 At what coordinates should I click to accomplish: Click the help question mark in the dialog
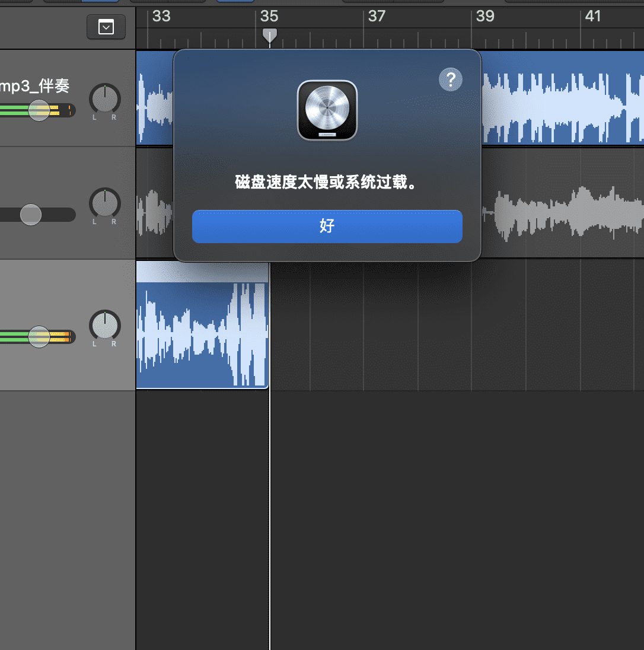[x=450, y=79]
